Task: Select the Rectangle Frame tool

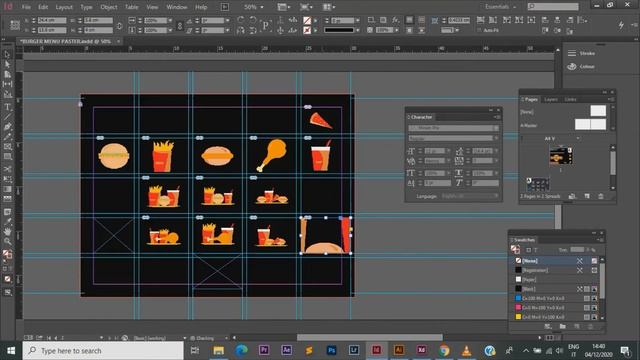Action: [7, 147]
